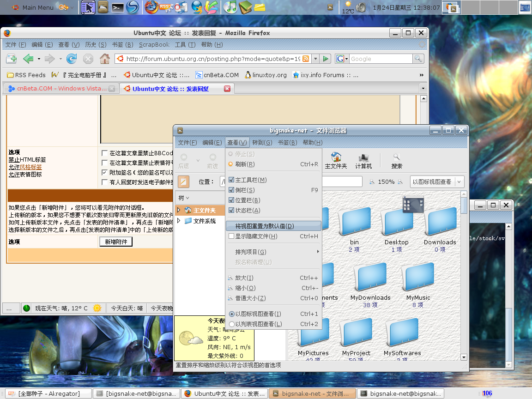Screen dimensions: 532x399
Task: Launch Firefox from the top panel
Action: 151,7
